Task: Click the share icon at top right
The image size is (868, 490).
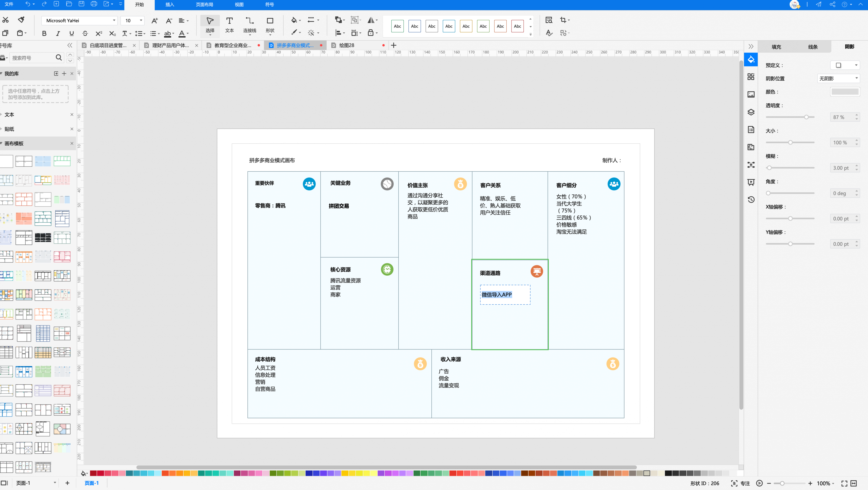Action: [832, 4]
